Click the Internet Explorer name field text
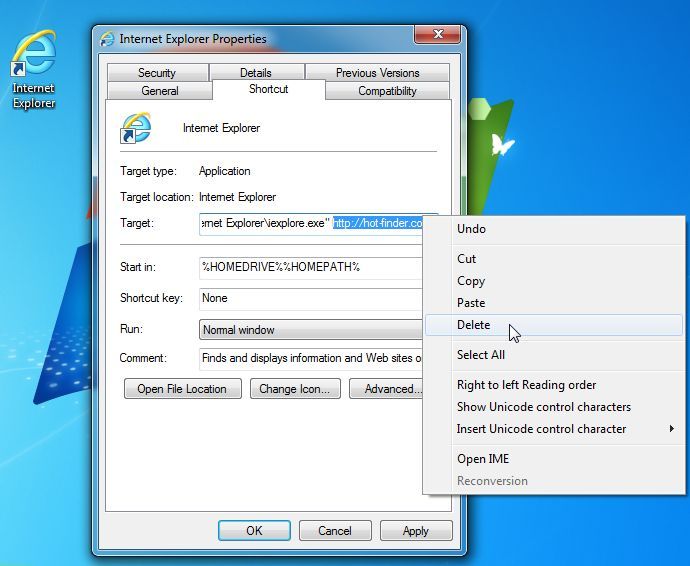 coord(221,128)
